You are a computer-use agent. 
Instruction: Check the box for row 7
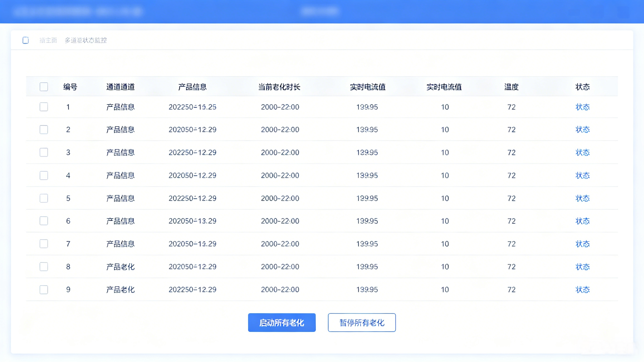click(44, 244)
